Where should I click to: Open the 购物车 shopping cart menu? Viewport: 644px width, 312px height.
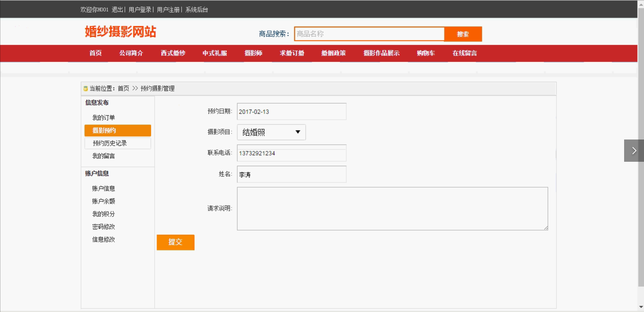(x=426, y=53)
